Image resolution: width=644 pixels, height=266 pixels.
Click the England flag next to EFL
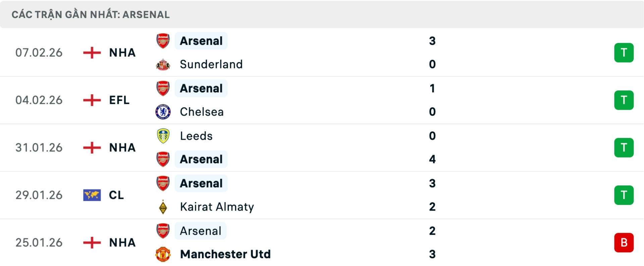click(x=91, y=100)
